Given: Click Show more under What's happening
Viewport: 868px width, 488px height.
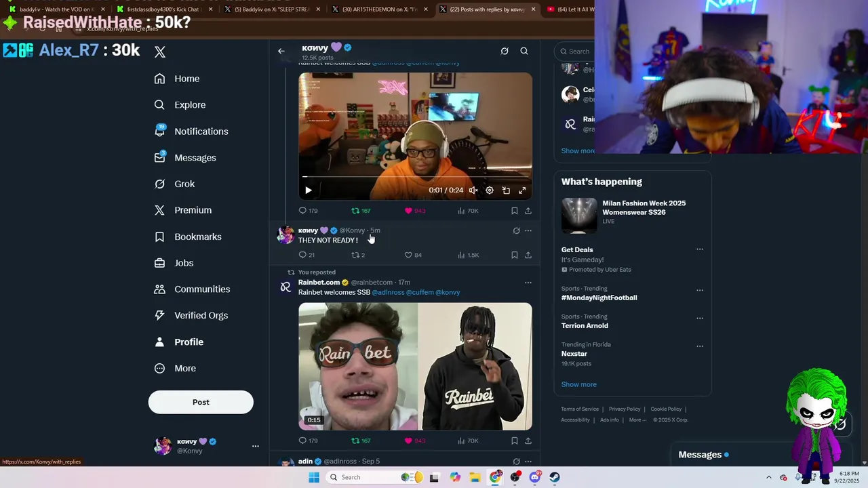Looking at the screenshot, I should 578,384.
